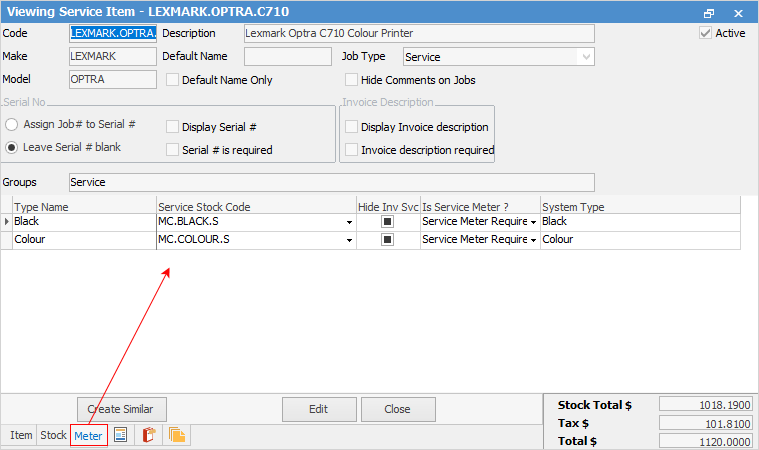Click the row indicator arrow for Black

(6, 222)
